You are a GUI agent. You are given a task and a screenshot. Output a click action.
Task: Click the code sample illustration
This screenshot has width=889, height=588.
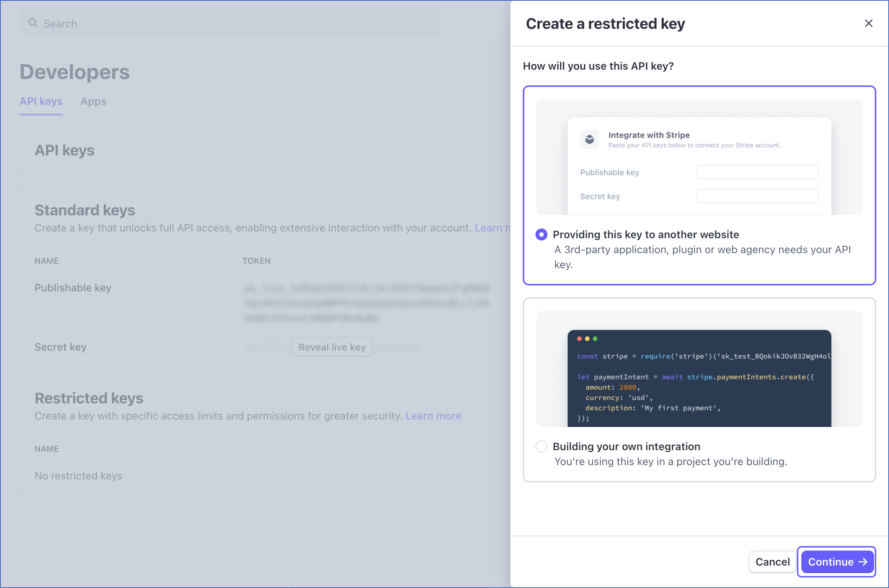(699, 369)
